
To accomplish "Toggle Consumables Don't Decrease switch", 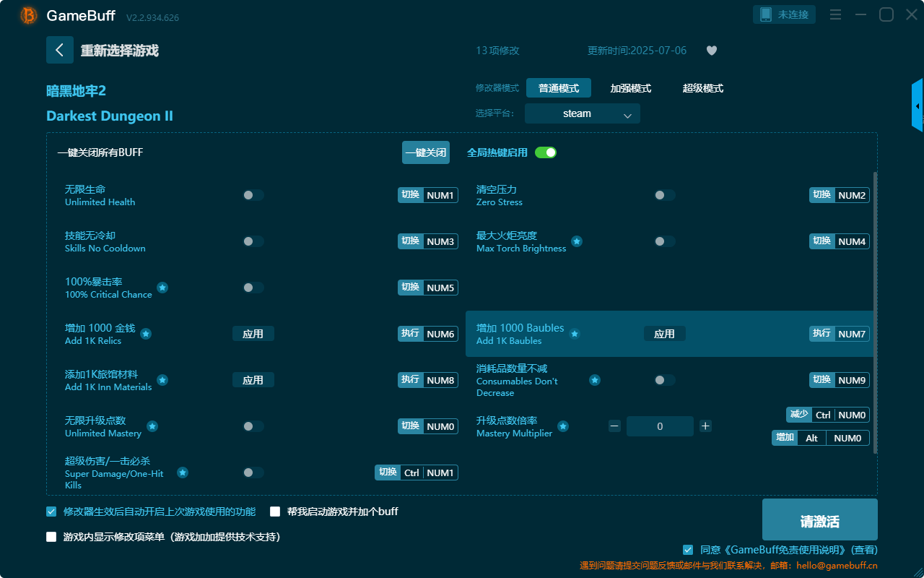I will coord(665,380).
